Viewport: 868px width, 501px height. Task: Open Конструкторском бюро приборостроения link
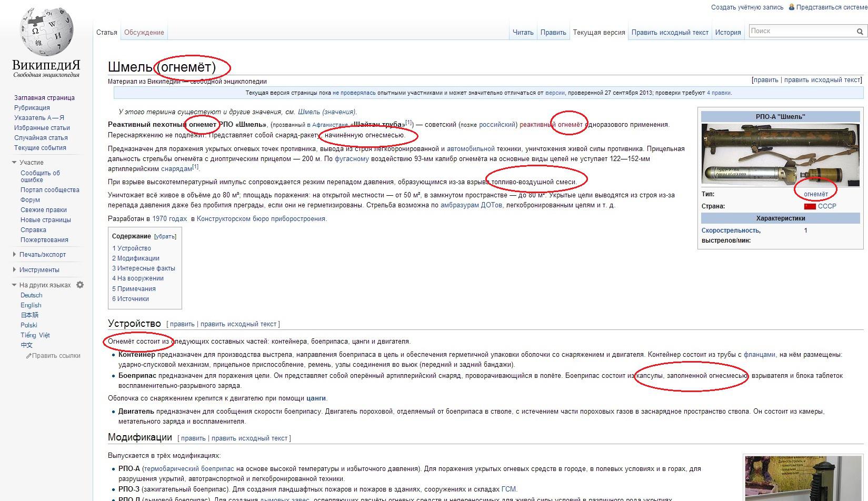[x=261, y=219]
